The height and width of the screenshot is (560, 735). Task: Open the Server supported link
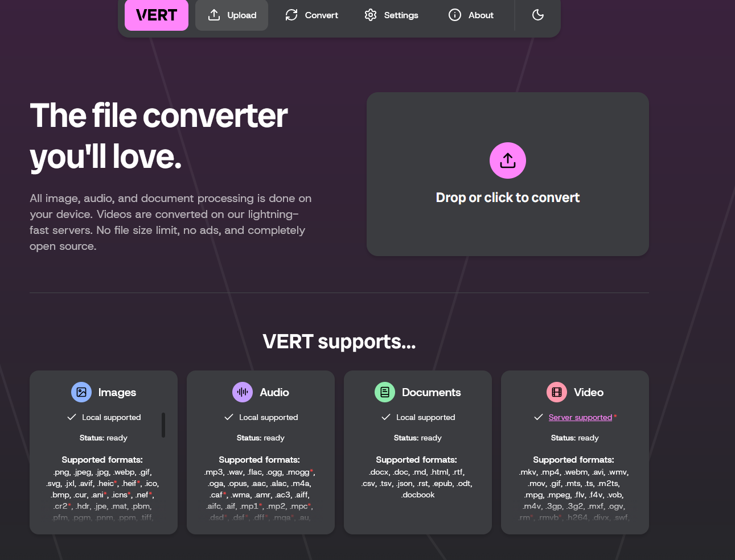point(580,417)
